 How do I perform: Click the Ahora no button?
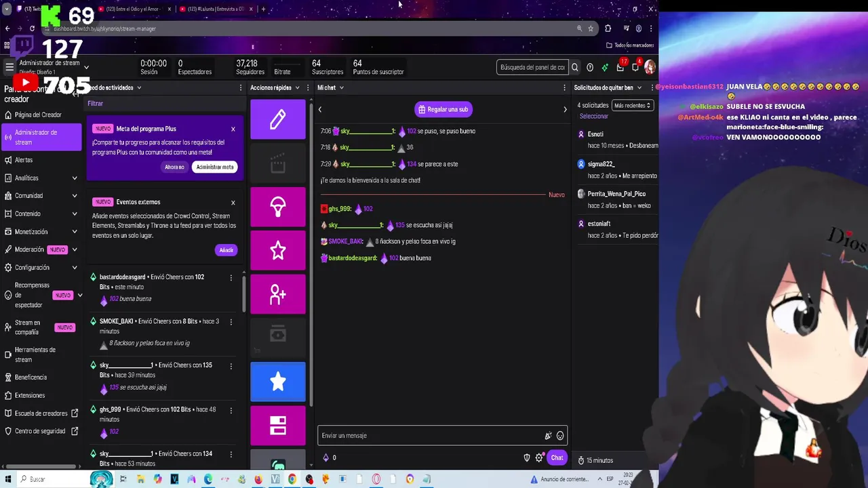(174, 167)
